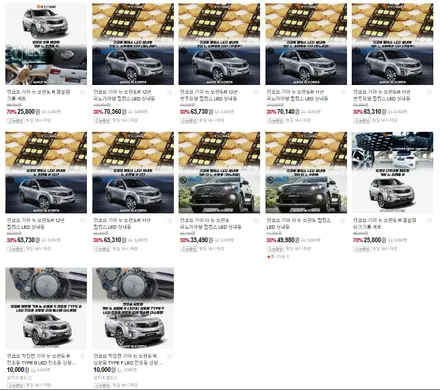440x390 pixels.
Task: Heart the 35,490원 더 뉴 쏘렌토 product
Action: (x=256, y=221)
